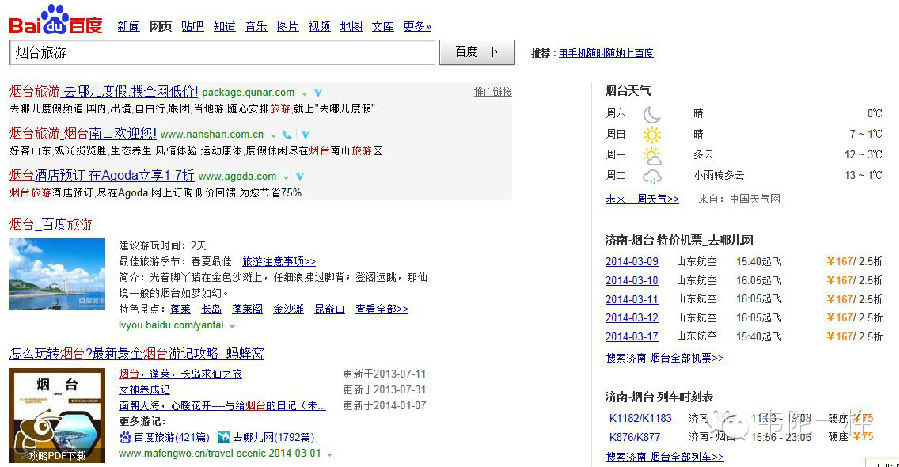Image resolution: width=899 pixels, height=467 pixels.
Task: Open the 新闻 tab
Action: 128,26
